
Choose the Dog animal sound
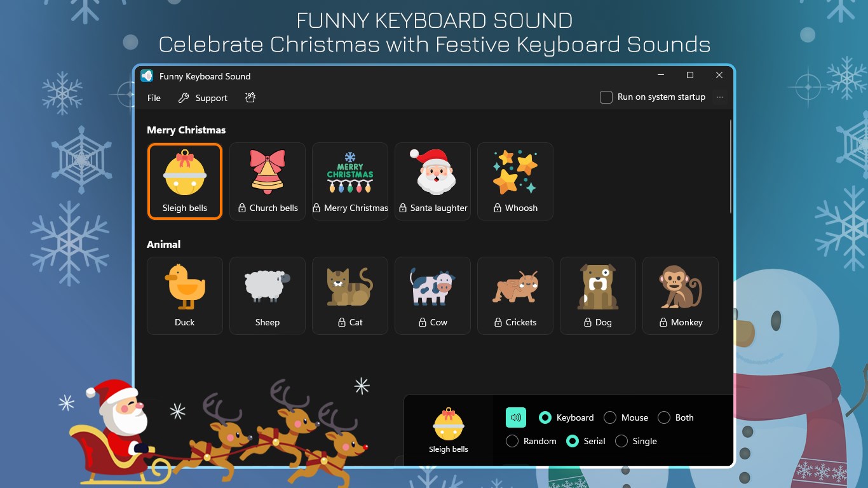(x=598, y=295)
